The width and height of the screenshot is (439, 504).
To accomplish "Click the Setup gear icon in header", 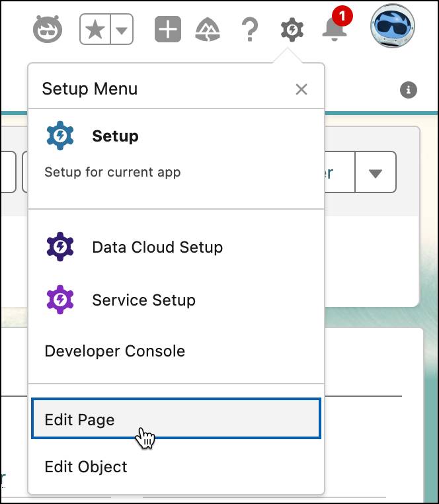I will click(292, 30).
